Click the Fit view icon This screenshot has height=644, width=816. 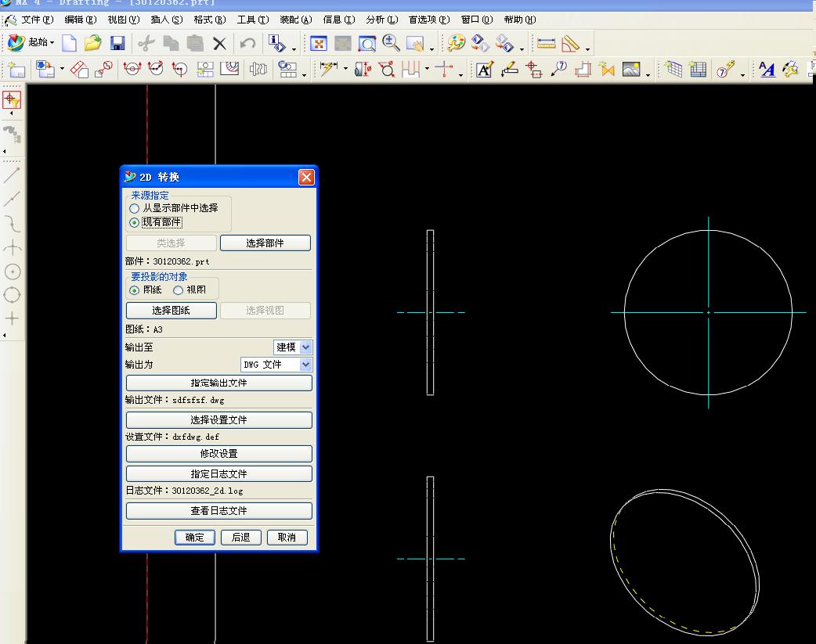(x=318, y=43)
